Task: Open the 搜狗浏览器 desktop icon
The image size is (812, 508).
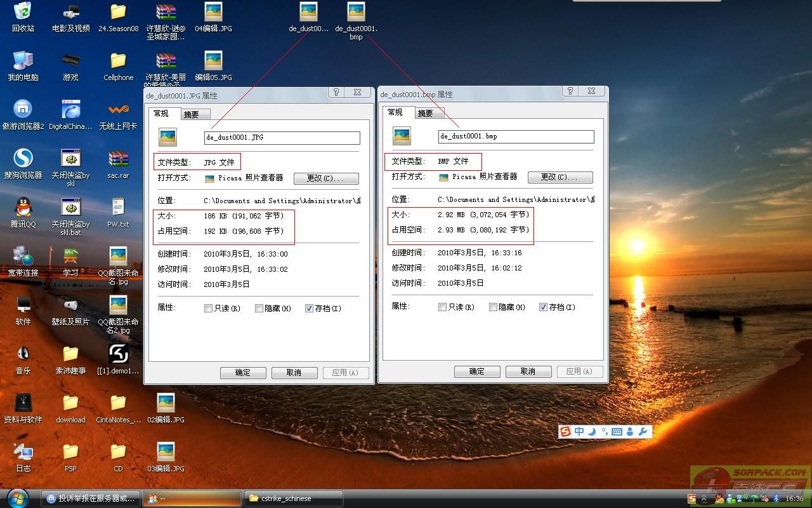Action: pos(23,159)
